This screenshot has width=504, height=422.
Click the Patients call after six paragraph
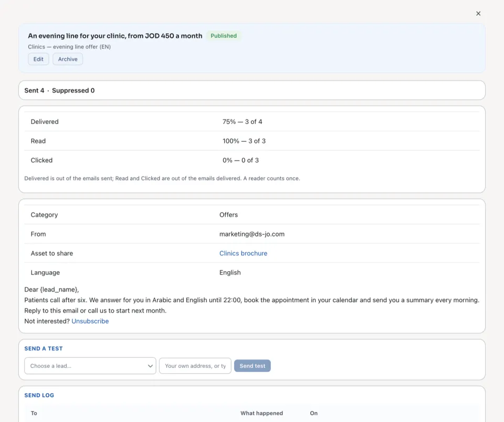click(251, 300)
